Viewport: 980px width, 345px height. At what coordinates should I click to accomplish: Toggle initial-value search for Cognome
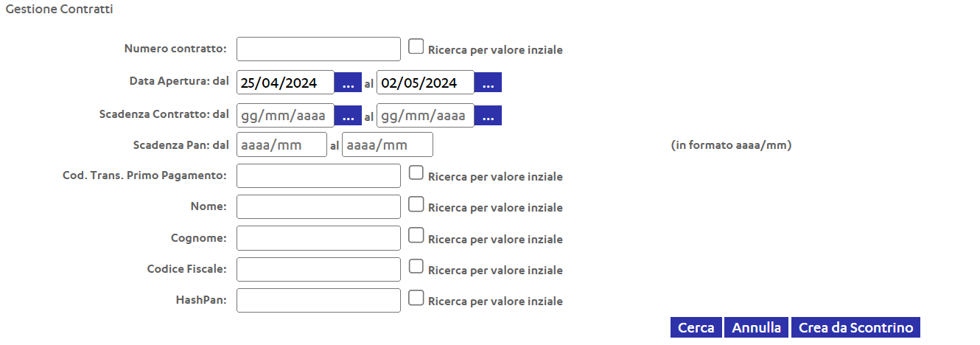(x=416, y=237)
